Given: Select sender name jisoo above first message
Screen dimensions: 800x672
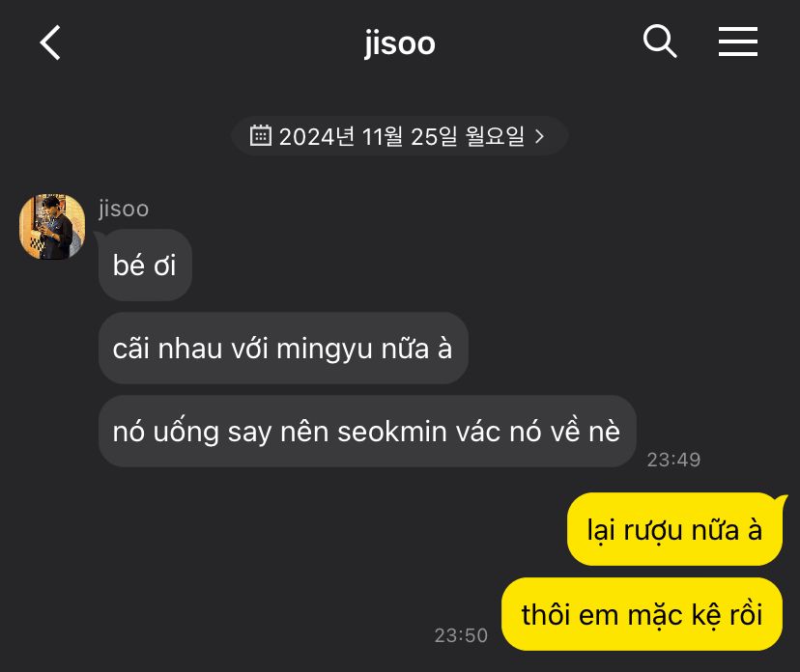Looking at the screenshot, I should point(124,210).
